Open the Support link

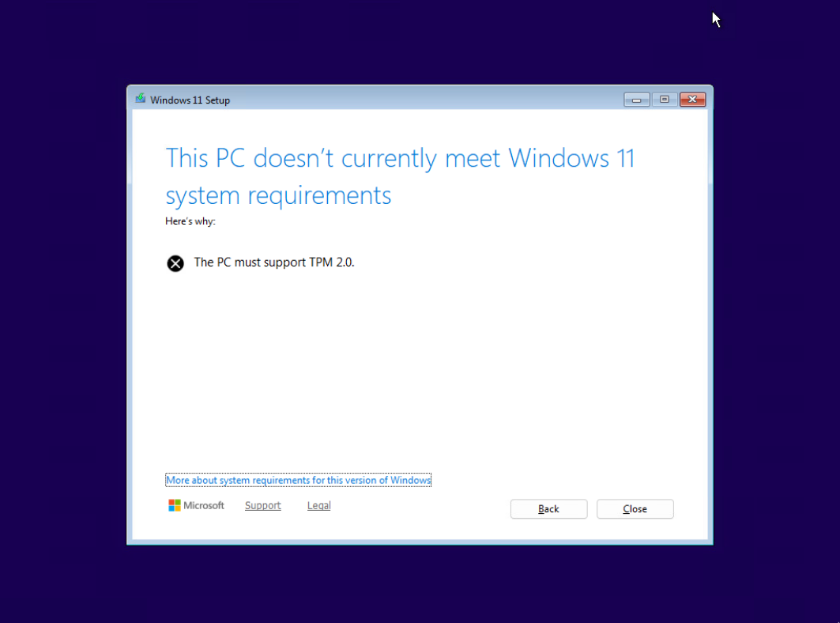tap(262, 505)
